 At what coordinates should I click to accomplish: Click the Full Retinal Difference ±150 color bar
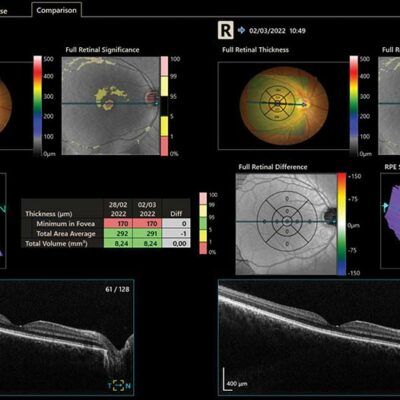342,224
